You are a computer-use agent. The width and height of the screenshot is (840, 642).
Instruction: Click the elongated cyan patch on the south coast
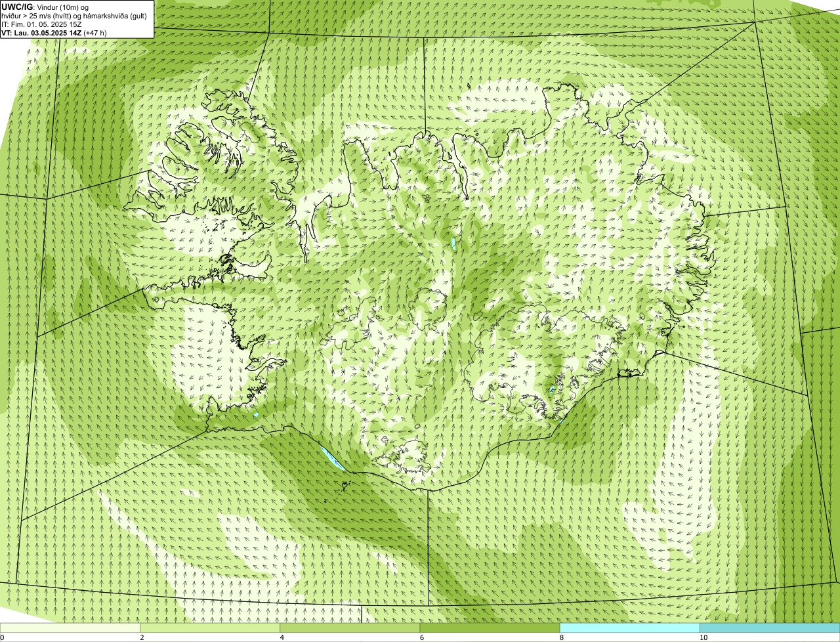(x=331, y=458)
